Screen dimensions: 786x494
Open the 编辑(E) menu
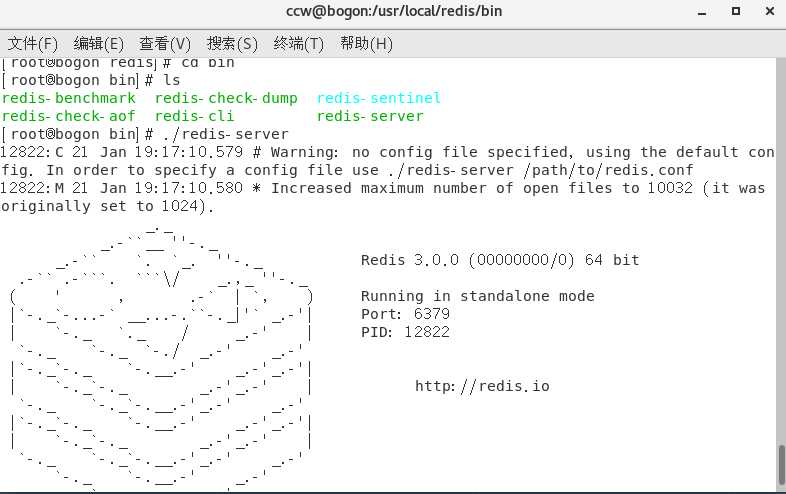tap(98, 44)
